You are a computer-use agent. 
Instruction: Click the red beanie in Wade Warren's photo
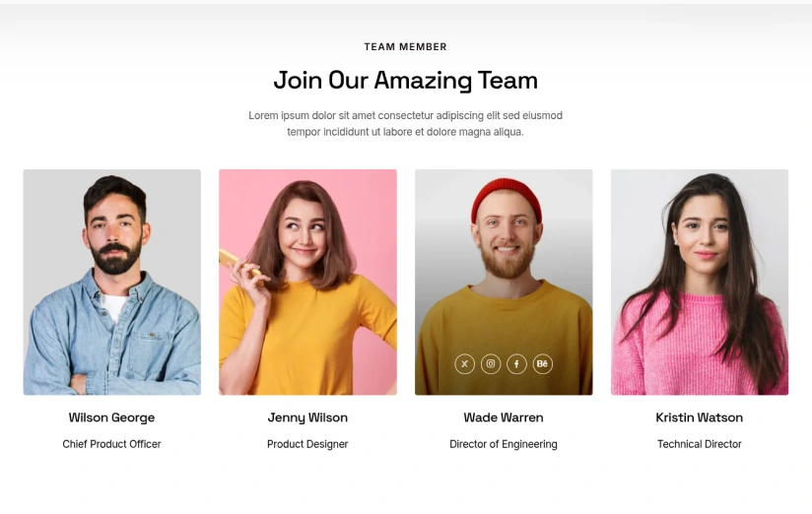click(x=506, y=199)
